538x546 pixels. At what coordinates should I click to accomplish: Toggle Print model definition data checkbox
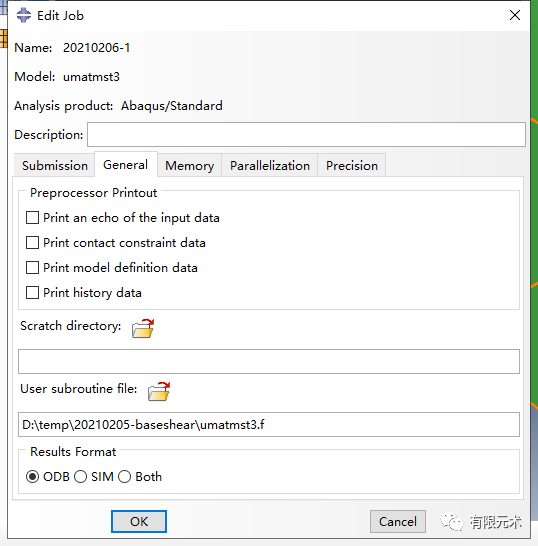[32, 268]
